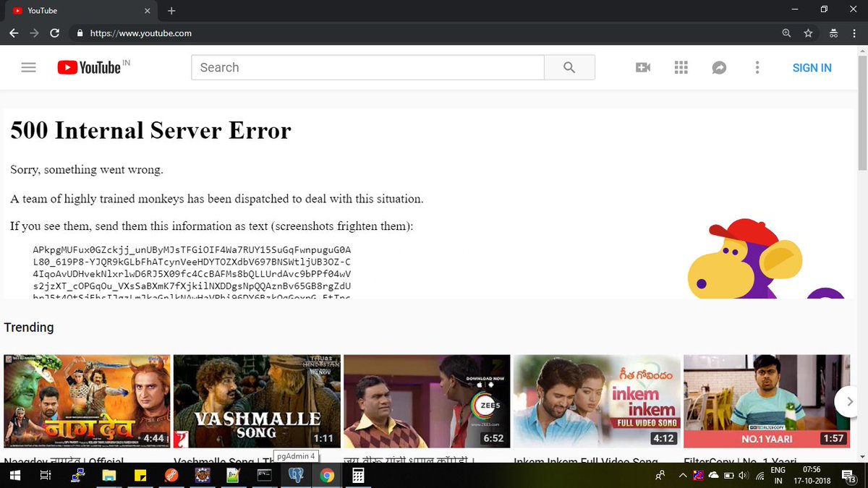Click the Trending section heading
The width and height of the screenshot is (868, 488).
29,328
